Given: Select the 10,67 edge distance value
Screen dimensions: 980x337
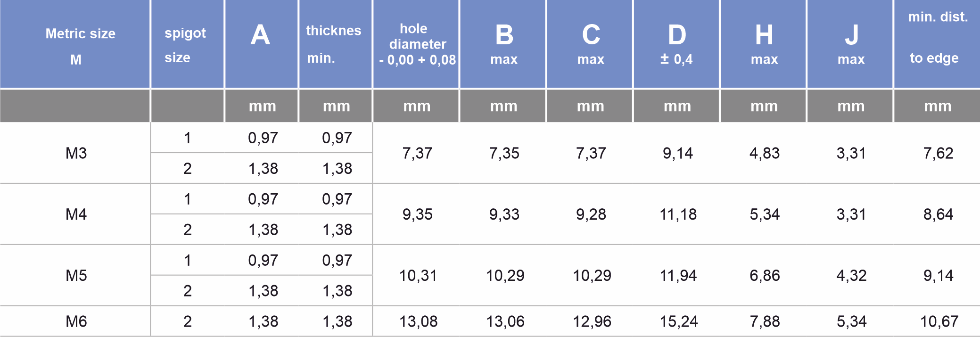Looking at the screenshot, I should tap(939, 321).
